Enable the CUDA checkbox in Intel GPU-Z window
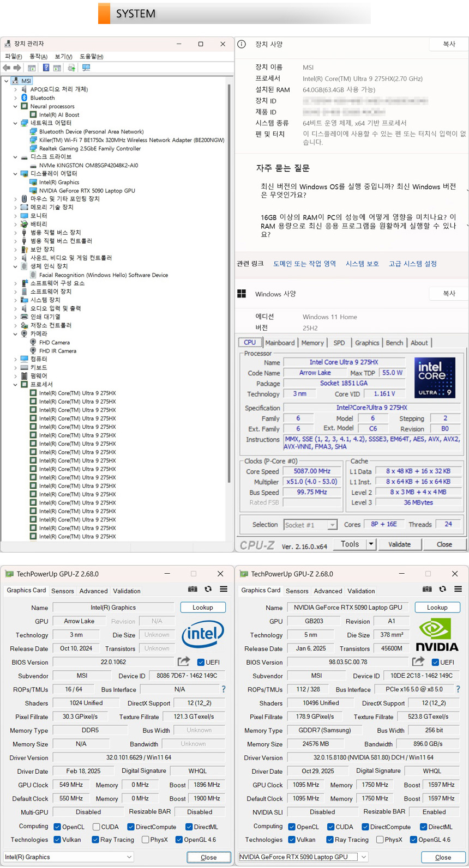The height and width of the screenshot is (868, 469). [x=96, y=827]
